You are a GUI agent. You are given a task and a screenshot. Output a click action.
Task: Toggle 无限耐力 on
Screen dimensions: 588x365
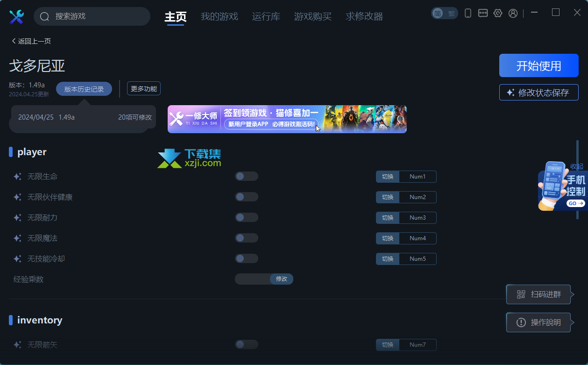point(247,217)
